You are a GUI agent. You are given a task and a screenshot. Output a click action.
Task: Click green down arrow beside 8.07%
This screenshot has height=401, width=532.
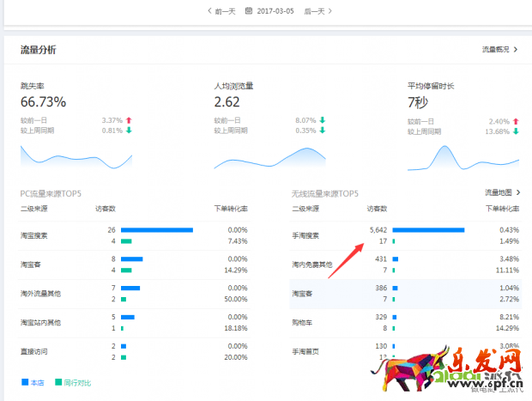pos(323,120)
